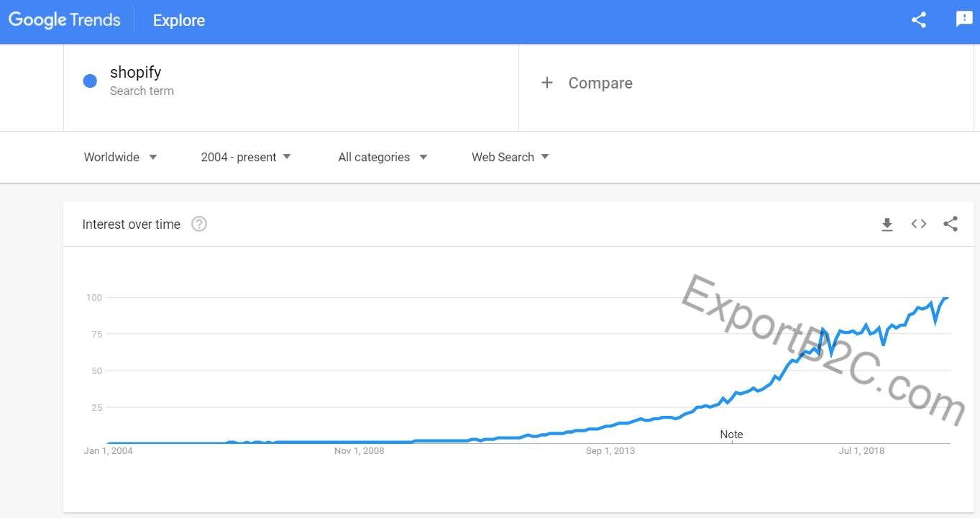980x518 pixels.
Task: Go to the Explore section
Action: [179, 21]
